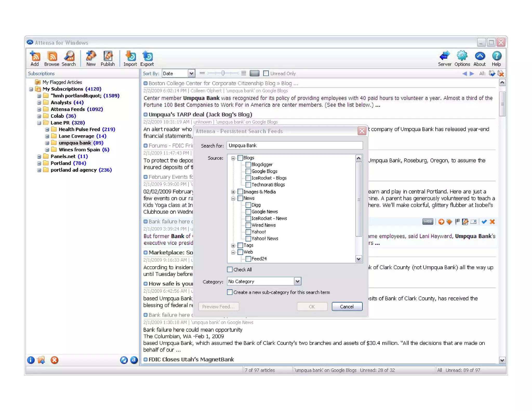
Task: Click the Search for input field
Action: click(x=295, y=145)
